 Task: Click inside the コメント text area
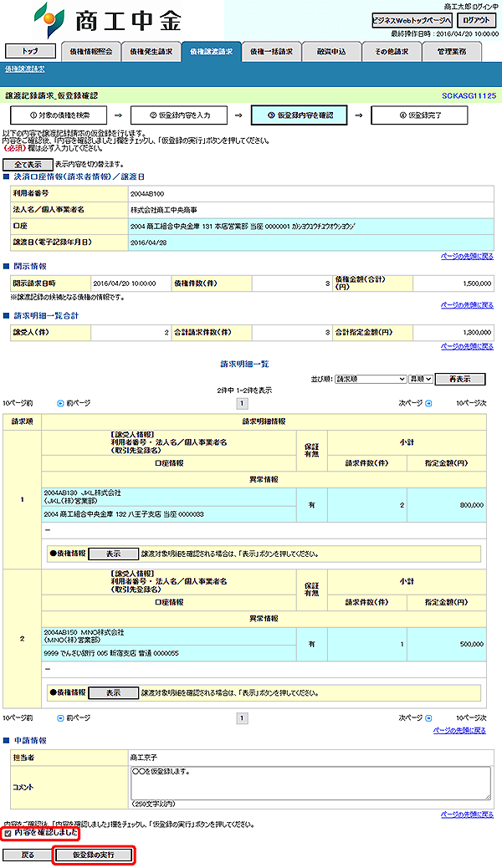point(310,783)
